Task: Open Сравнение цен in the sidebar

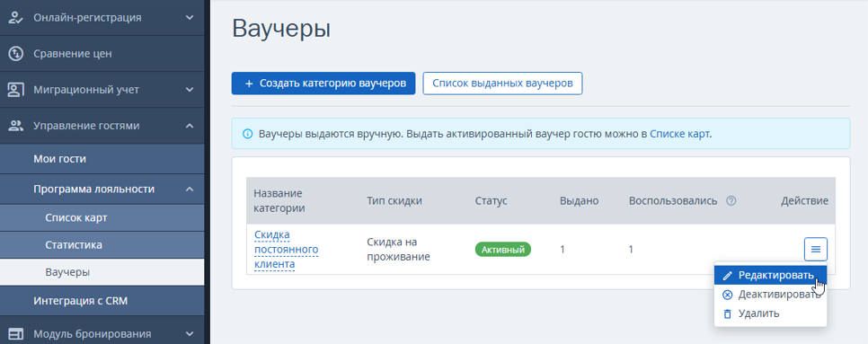Action: coord(102,54)
